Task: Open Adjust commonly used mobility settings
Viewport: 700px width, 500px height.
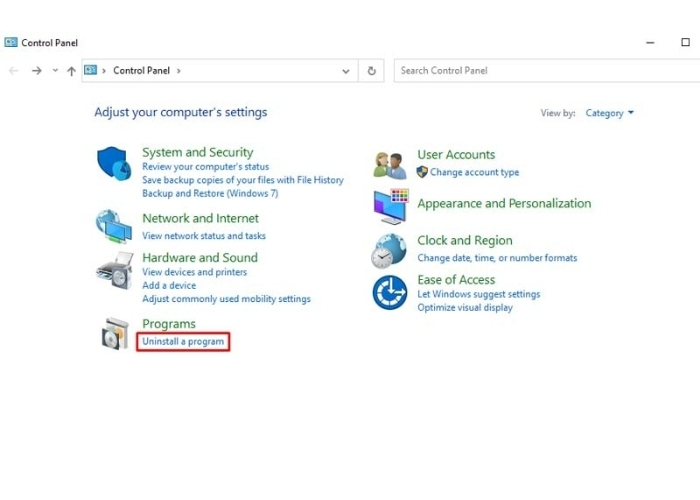Action: coord(226,299)
